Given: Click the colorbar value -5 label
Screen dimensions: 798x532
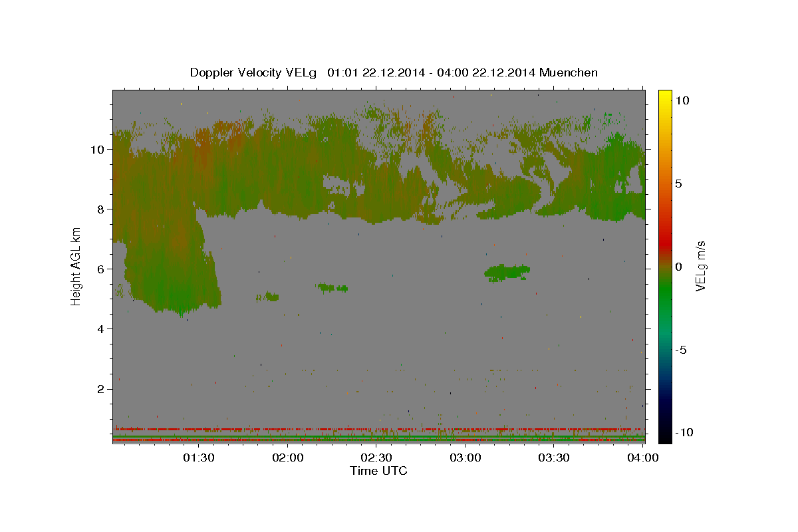Looking at the screenshot, I should (682, 350).
